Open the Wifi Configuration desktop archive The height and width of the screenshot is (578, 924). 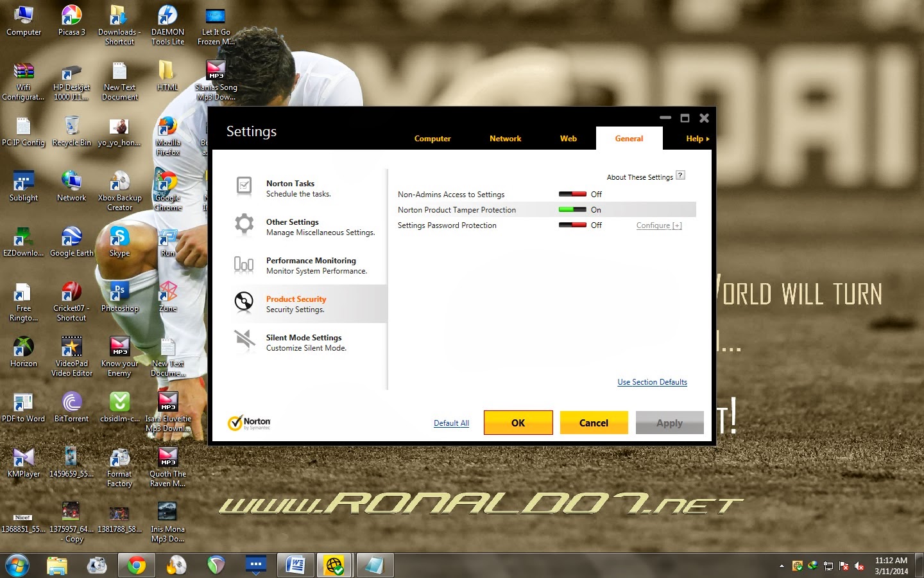click(x=24, y=80)
